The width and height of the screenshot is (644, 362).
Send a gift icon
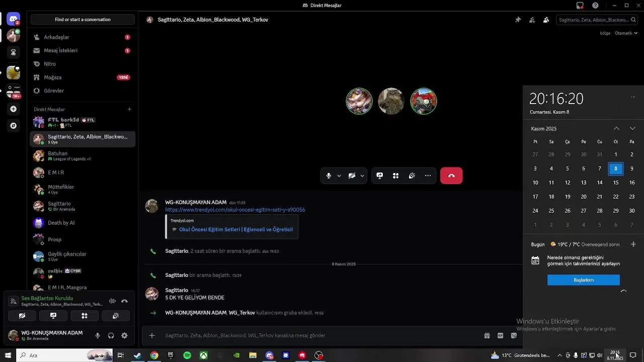coord(487,335)
